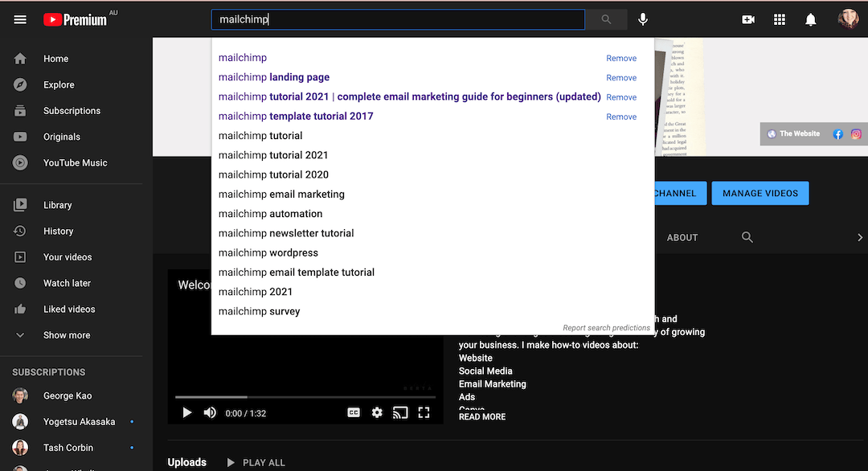
Task: Go to YouTube Premium home logo
Action: coord(76,20)
